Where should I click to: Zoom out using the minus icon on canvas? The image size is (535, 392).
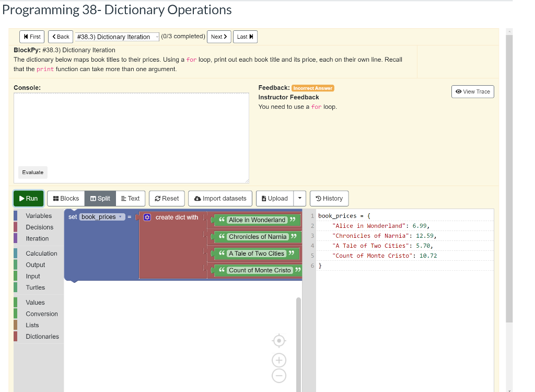tap(279, 375)
